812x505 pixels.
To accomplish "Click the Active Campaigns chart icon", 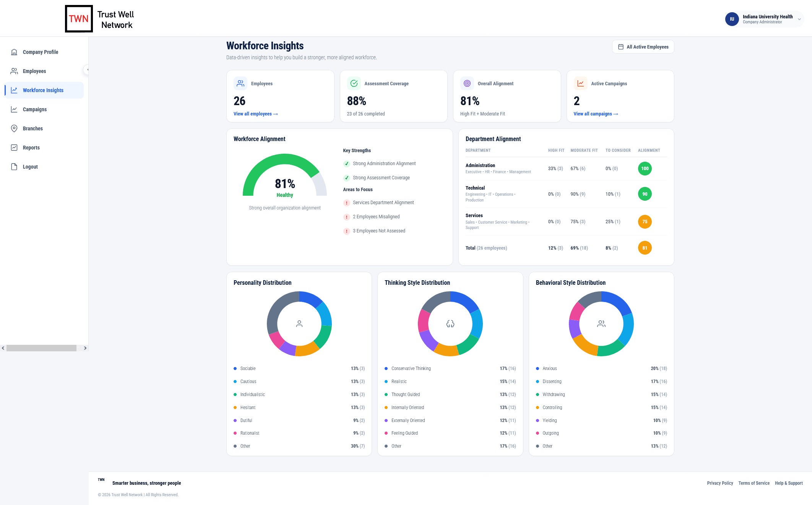I will click(581, 83).
